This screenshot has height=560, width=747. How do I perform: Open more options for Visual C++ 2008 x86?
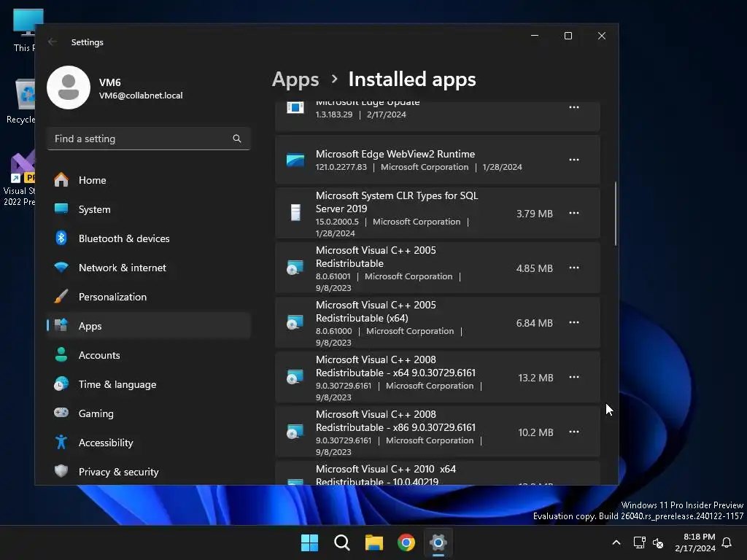pos(574,432)
